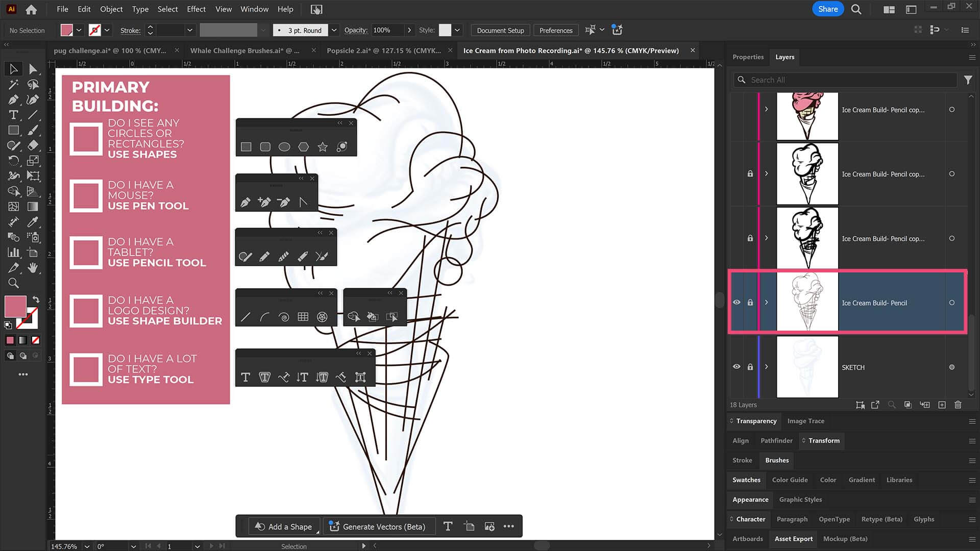Select the Rectangle tool
This screenshot has height=551, width=980.
(x=14, y=130)
